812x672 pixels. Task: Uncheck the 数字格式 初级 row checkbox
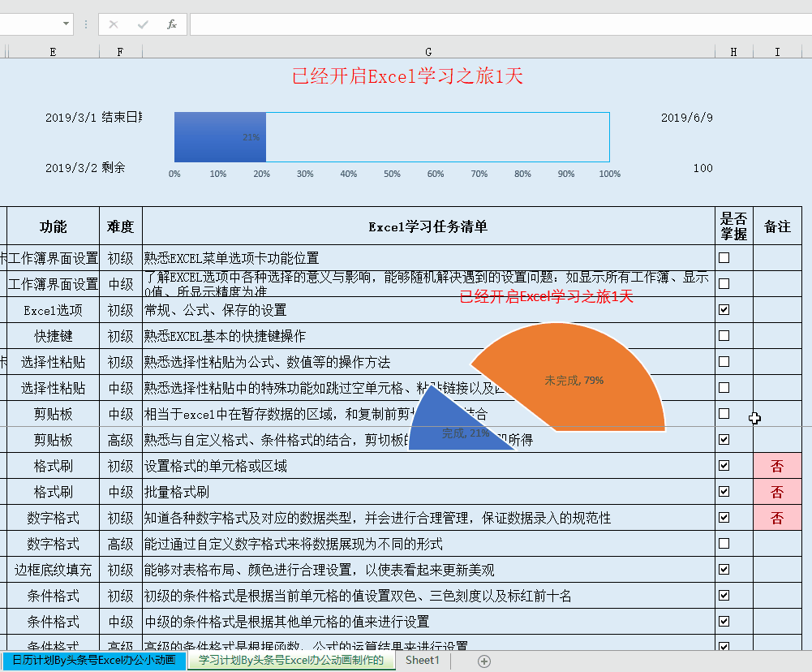point(724,518)
